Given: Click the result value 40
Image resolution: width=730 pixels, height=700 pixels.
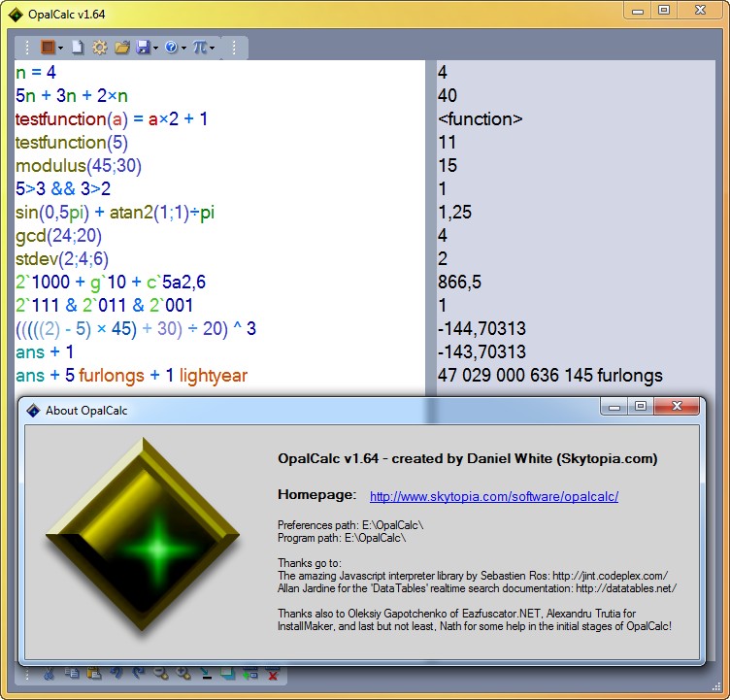Looking at the screenshot, I should (x=448, y=95).
